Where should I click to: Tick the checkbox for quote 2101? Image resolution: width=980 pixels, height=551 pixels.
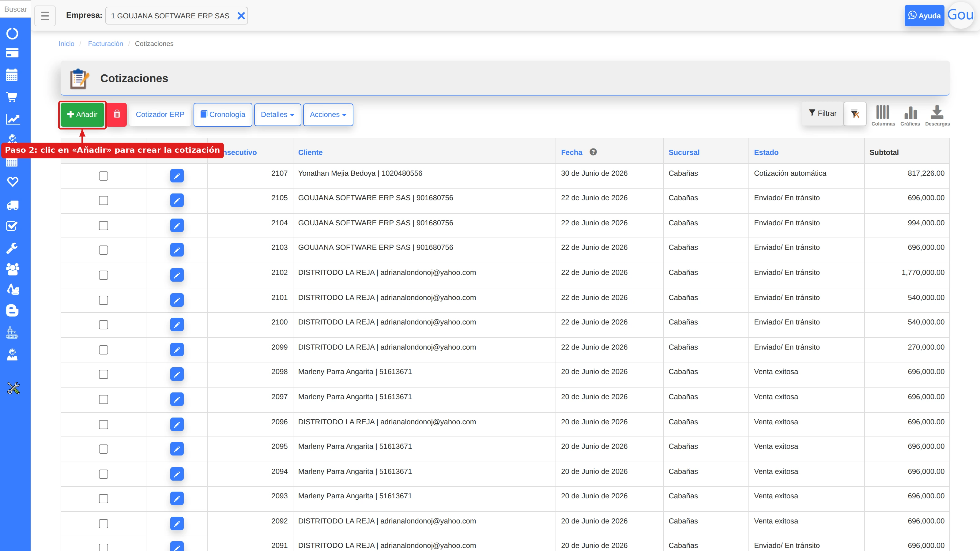[x=104, y=300]
